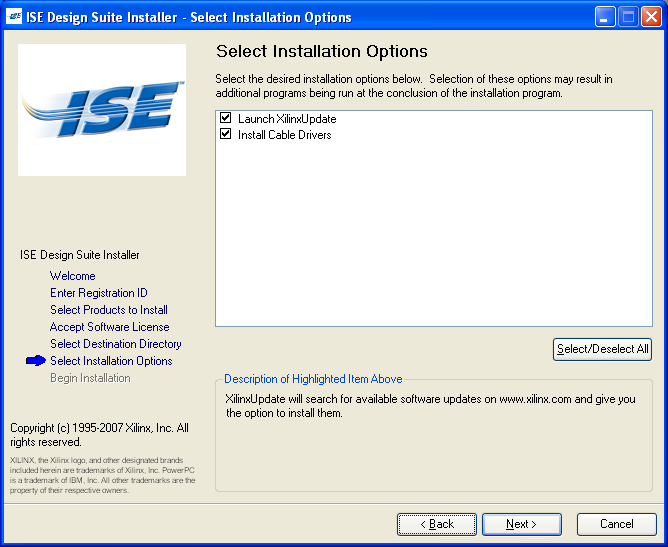Viewport: 668px width, 547px height.
Task: Click the Select Installation Options step
Action: 111,361
